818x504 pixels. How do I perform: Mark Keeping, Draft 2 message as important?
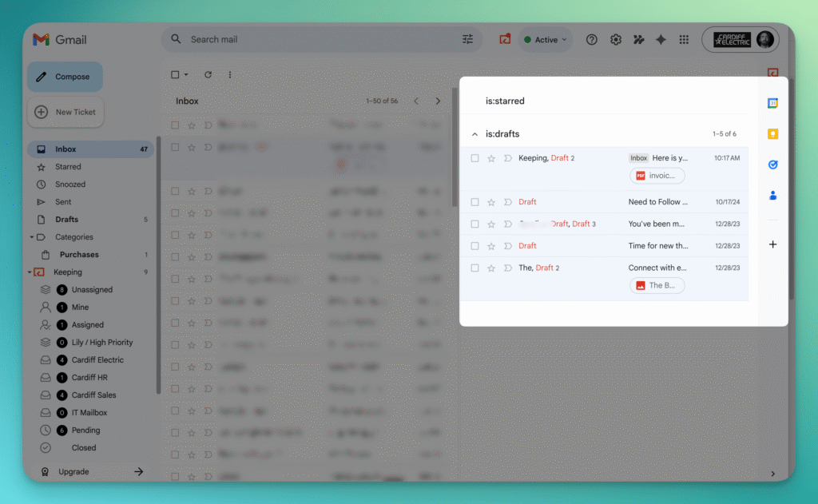point(507,158)
